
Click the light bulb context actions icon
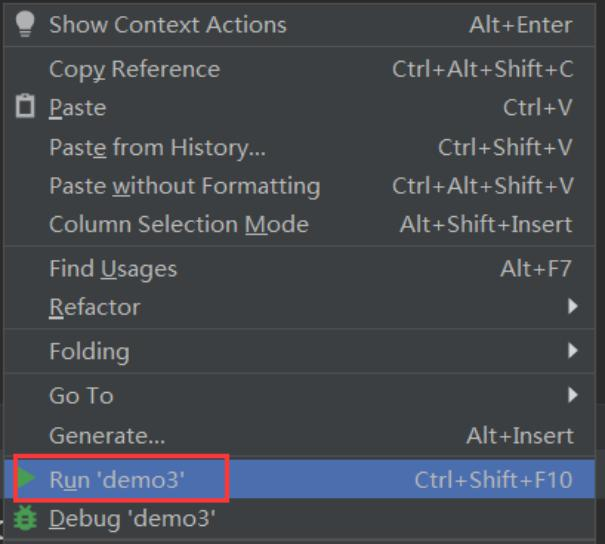point(26,25)
